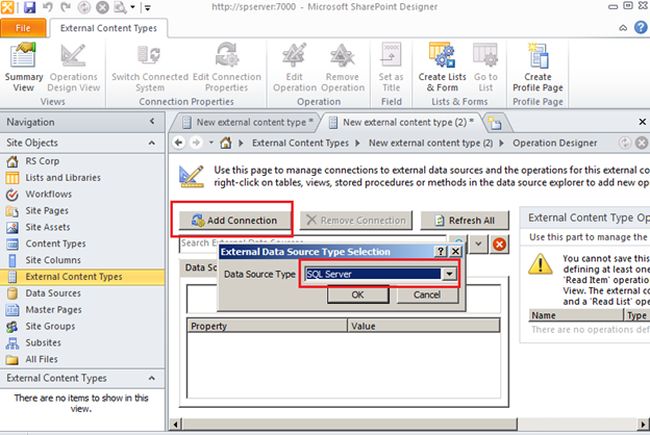The width and height of the screenshot is (650, 435).
Task: Open RS Corp site object
Action: pyautogui.click(x=42, y=161)
